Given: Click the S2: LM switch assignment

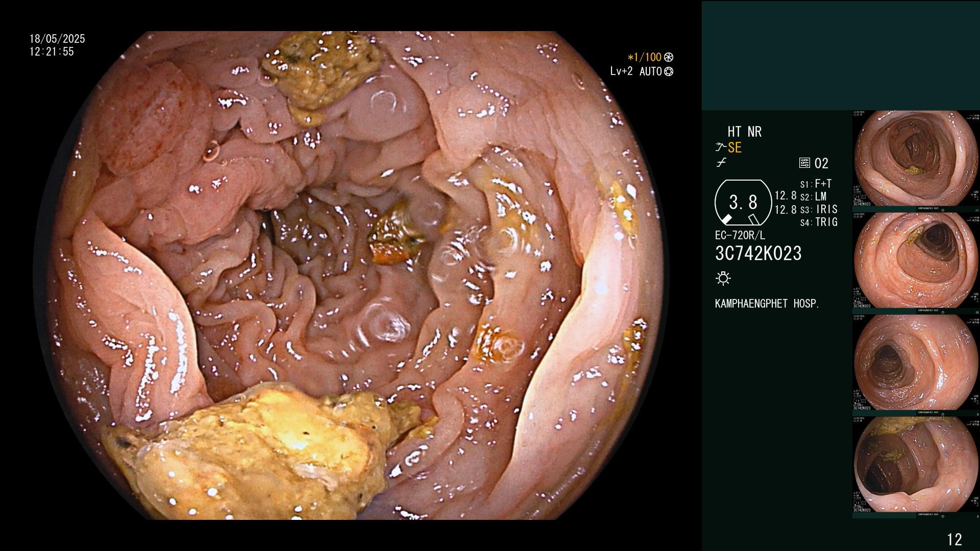Looking at the screenshot, I should click(814, 196).
